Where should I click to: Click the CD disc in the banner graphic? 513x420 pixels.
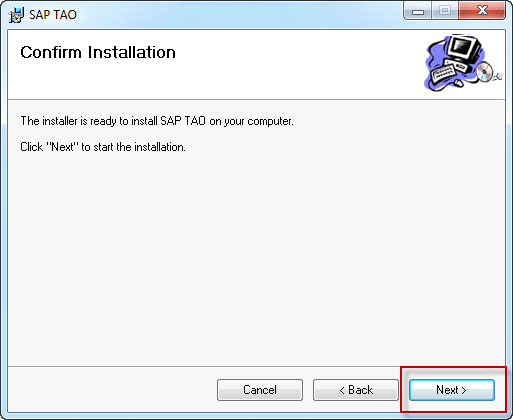484,71
